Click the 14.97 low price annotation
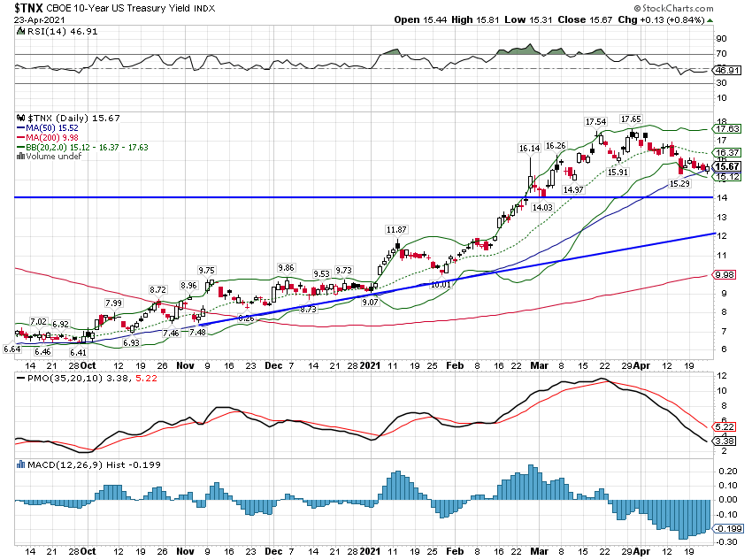Screen dimensions: 752x560 [x=573, y=189]
